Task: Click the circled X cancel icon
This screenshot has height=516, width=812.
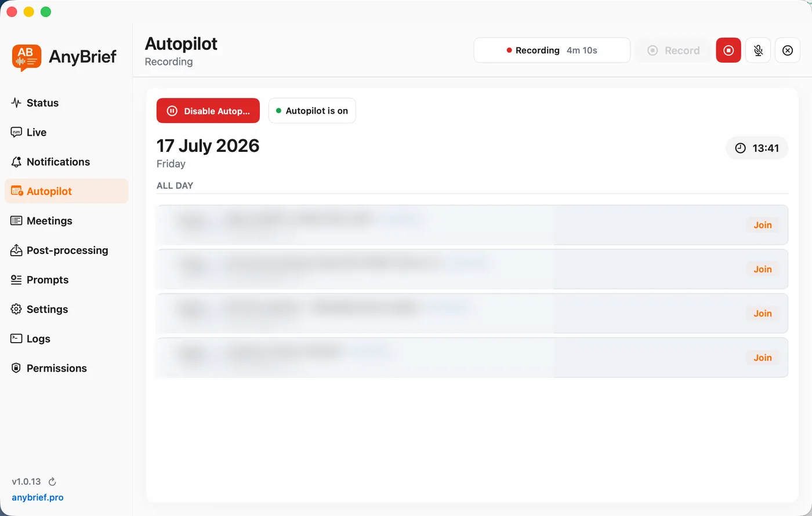Action: coord(788,50)
